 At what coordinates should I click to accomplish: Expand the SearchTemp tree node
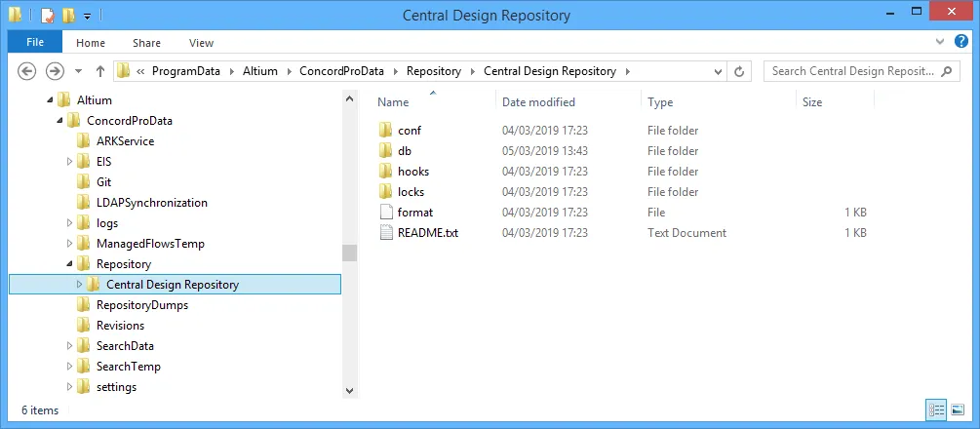pos(69,367)
